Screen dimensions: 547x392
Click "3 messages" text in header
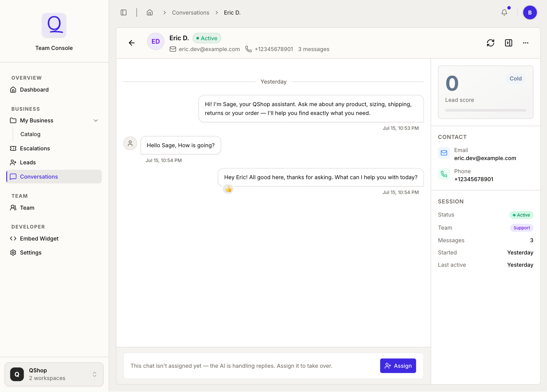[314, 49]
